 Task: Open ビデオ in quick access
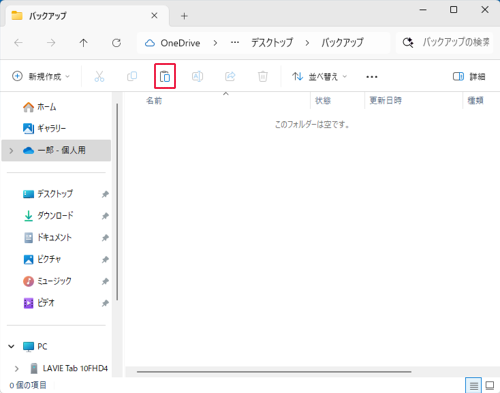(39, 303)
